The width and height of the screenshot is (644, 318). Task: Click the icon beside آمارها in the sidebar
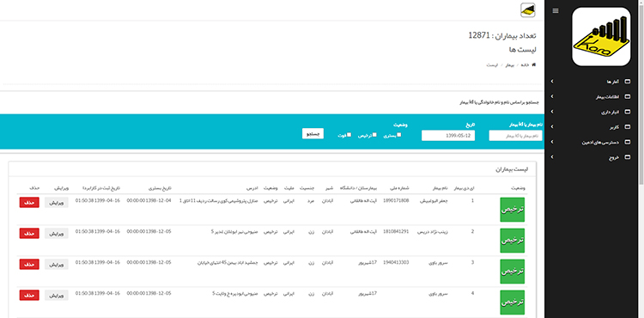(x=627, y=82)
